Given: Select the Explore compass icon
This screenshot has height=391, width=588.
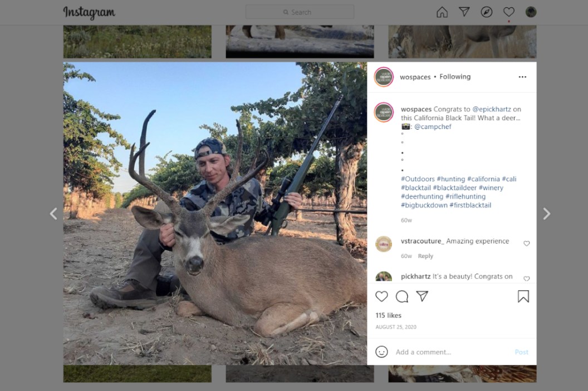Looking at the screenshot, I should [487, 11].
